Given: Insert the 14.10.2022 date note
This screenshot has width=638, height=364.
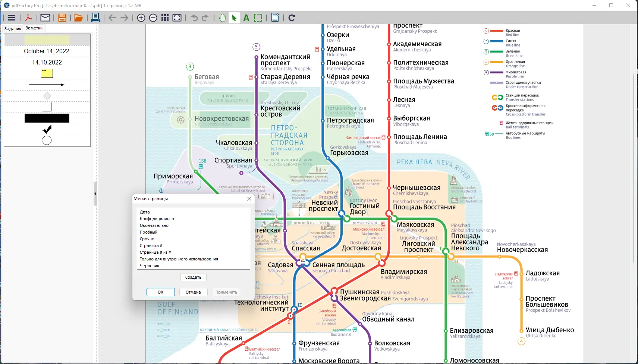Looking at the screenshot, I should click(x=47, y=62).
